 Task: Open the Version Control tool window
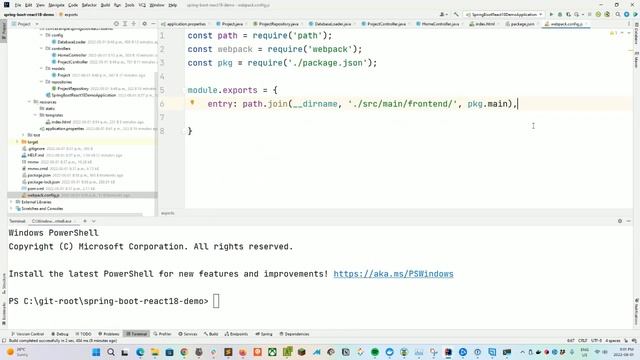point(27,334)
